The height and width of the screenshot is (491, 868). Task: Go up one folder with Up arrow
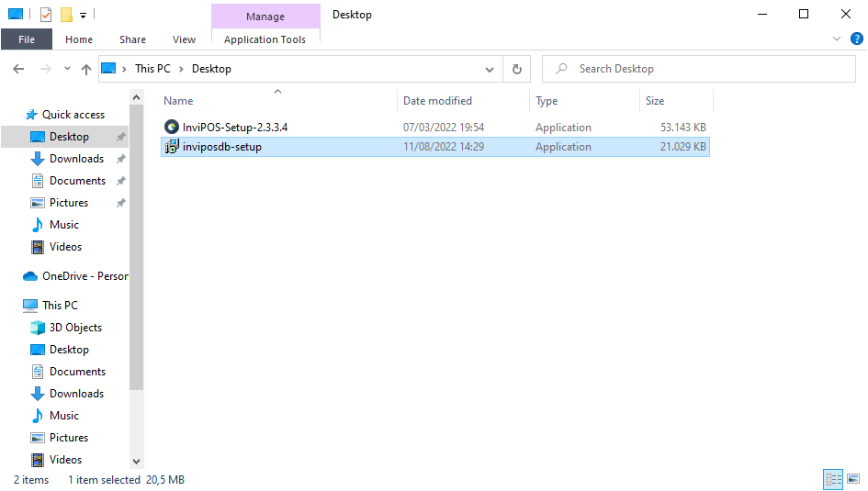point(86,69)
